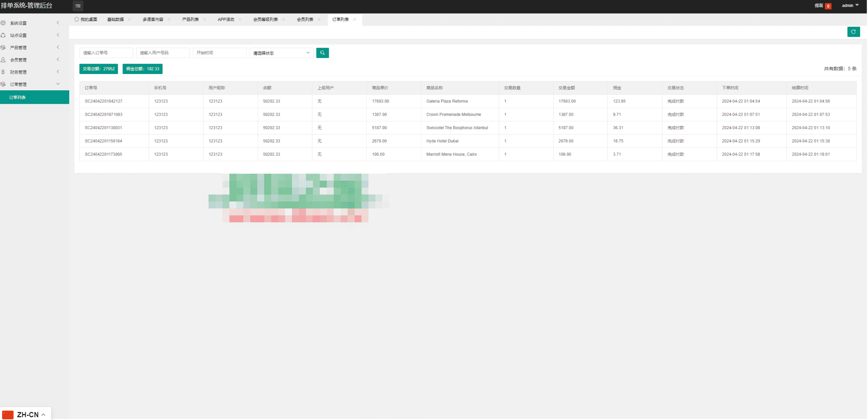Click the 交易总额 27052 button

point(98,69)
